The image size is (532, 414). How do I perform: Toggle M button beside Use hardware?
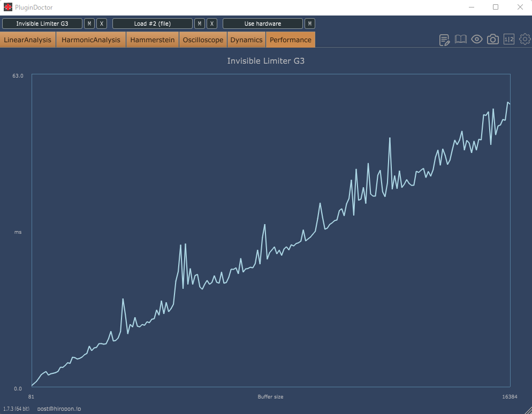[310, 24]
